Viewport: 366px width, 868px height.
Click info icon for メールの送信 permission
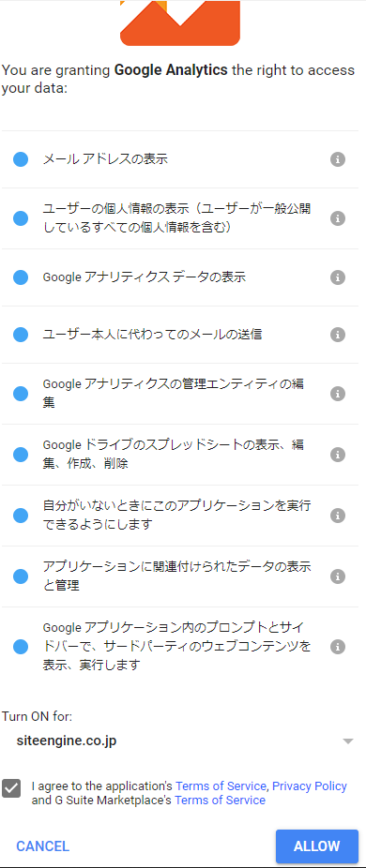[338, 335]
